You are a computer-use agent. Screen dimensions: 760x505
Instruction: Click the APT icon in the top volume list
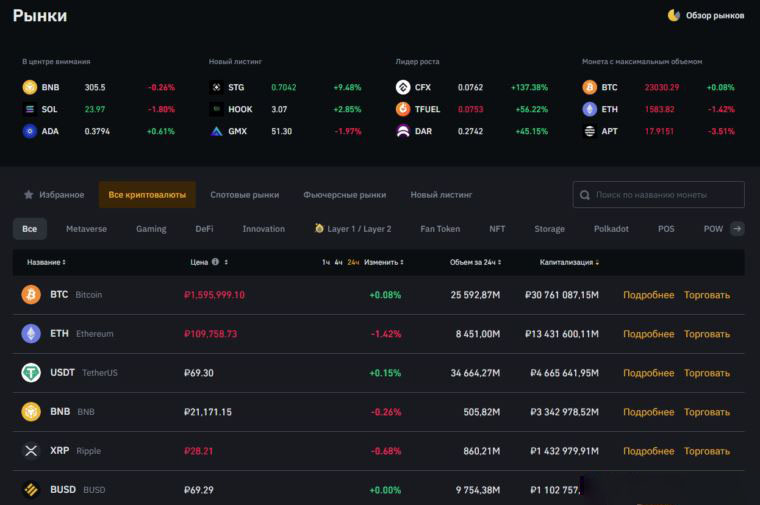coord(589,131)
